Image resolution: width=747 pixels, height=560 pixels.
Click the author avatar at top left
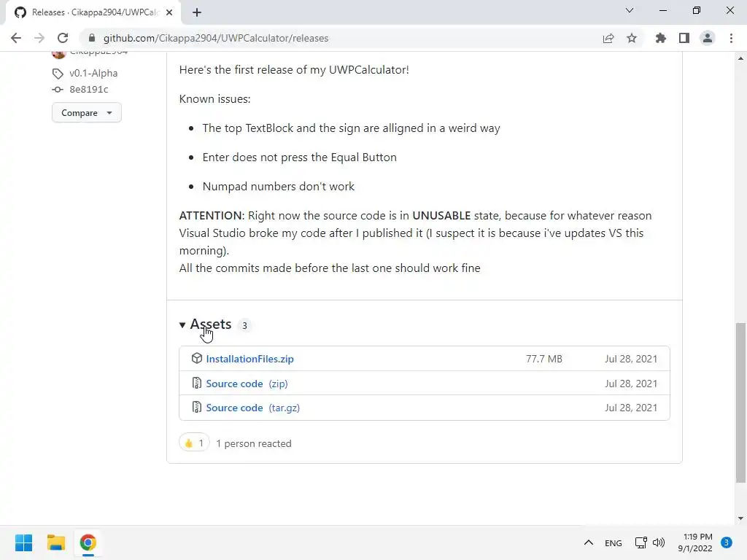[x=58, y=54]
